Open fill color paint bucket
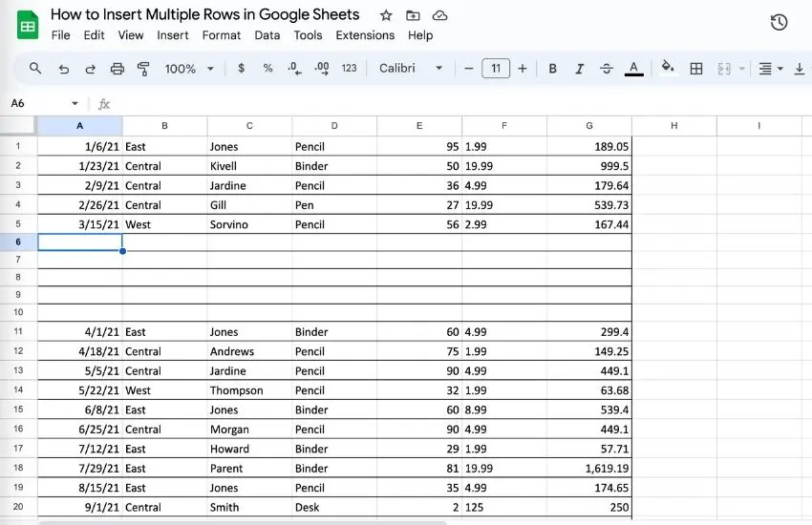This screenshot has width=812, height=525. (x=668, y=67)
